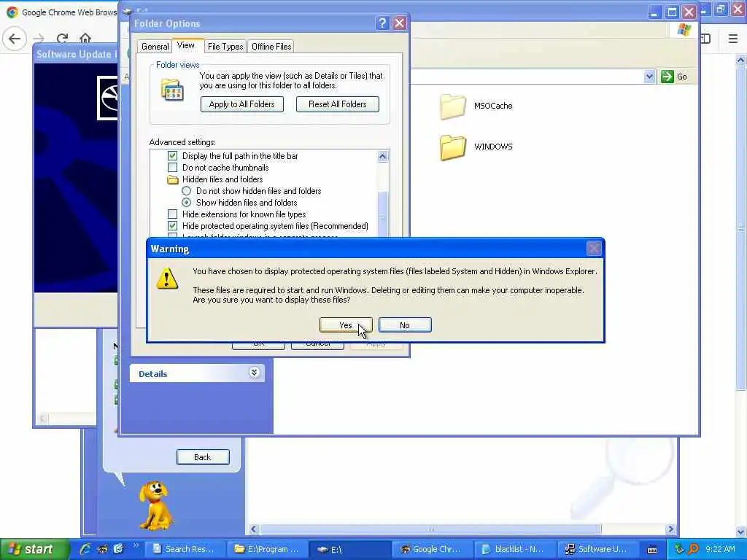Screen dimensions: 747x560
Task: Click Yes in the Warning dialog
Action: pos(346,325)
